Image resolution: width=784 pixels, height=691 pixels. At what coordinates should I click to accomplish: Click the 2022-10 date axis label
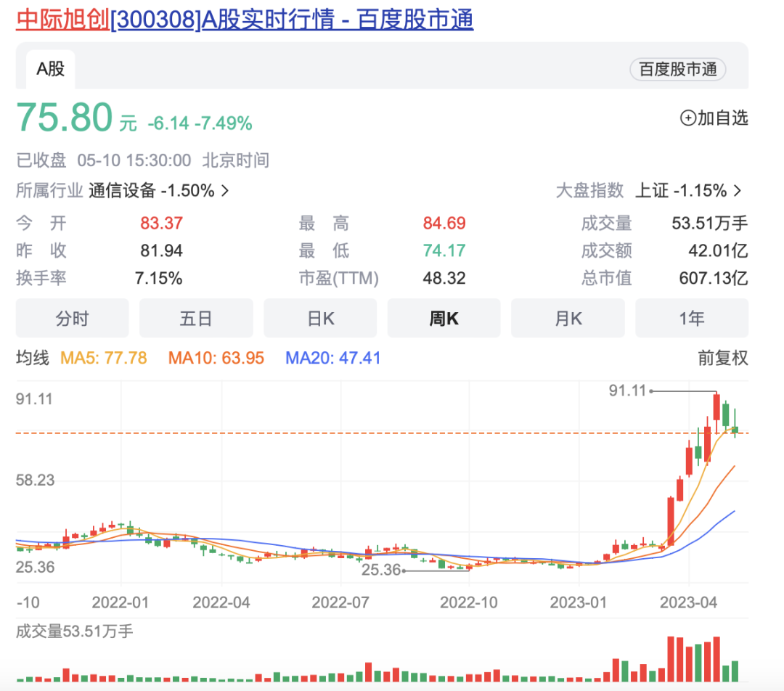tap(469, 602)
